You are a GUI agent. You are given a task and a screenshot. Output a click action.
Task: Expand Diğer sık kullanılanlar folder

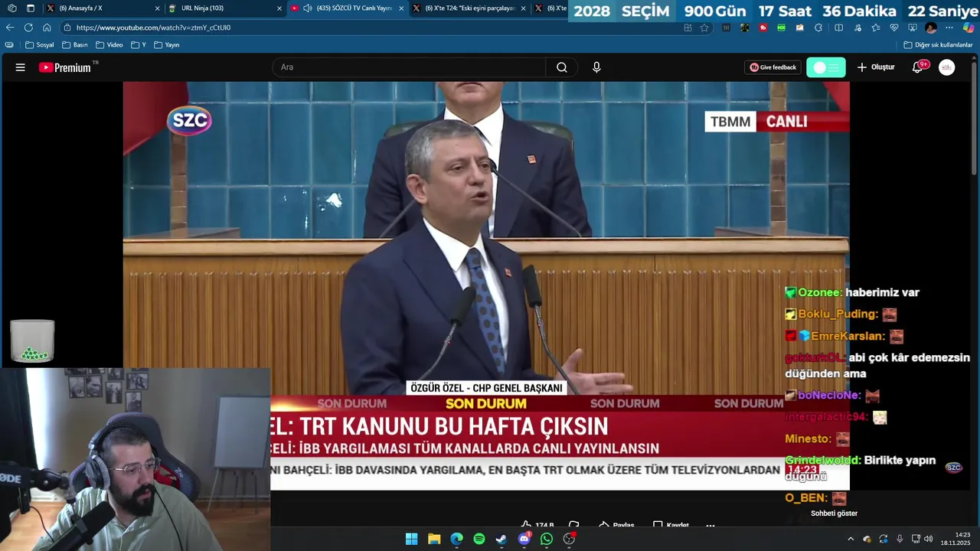[x=938, y=45]
